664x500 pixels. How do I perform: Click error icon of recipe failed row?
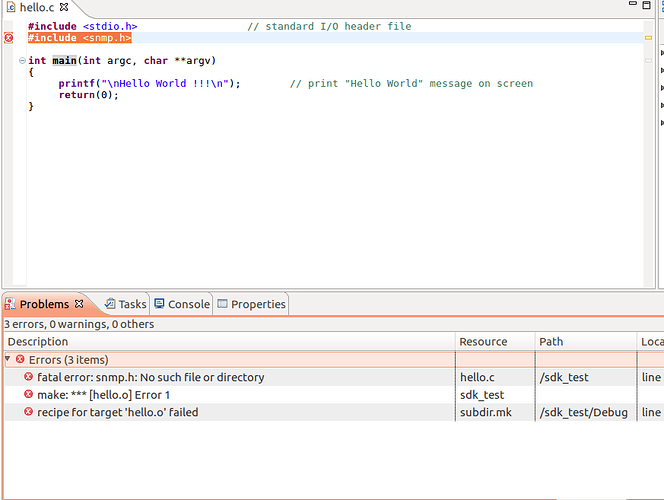tap(28, 412)
